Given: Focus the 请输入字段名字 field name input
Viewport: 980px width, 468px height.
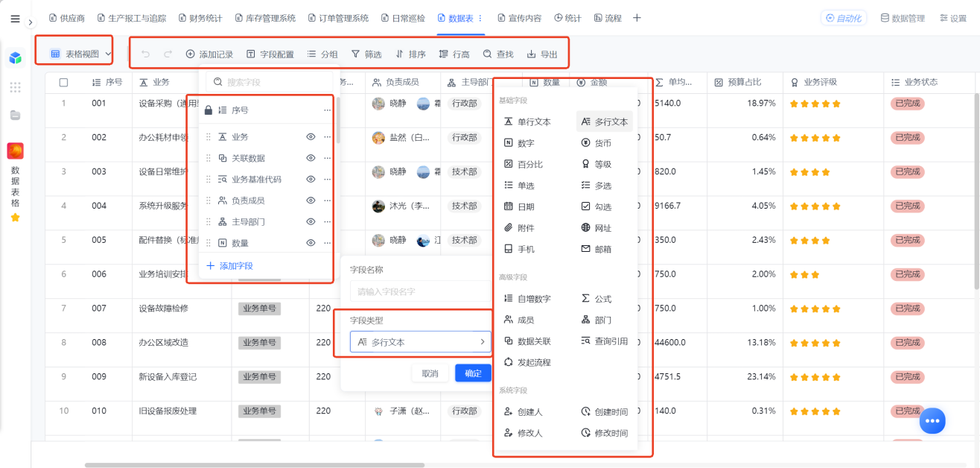Looking at the screenshot, I should [x=421, y=291].
